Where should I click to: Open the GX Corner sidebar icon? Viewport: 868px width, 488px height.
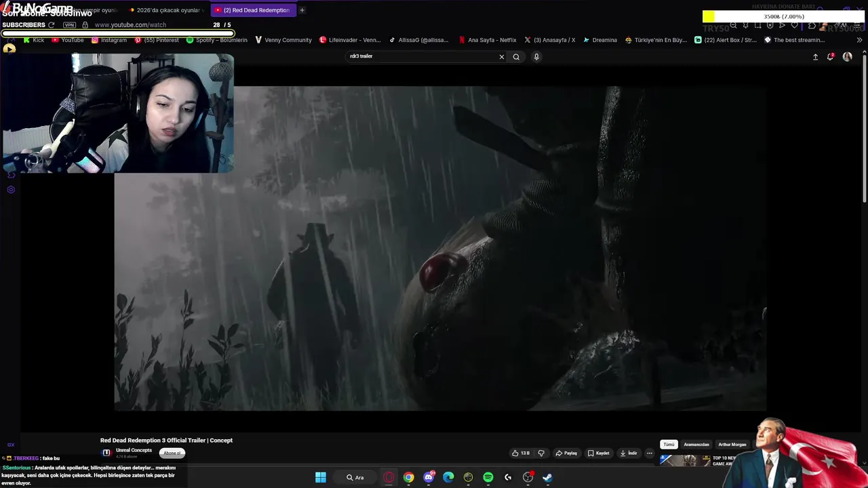(11, 445)
